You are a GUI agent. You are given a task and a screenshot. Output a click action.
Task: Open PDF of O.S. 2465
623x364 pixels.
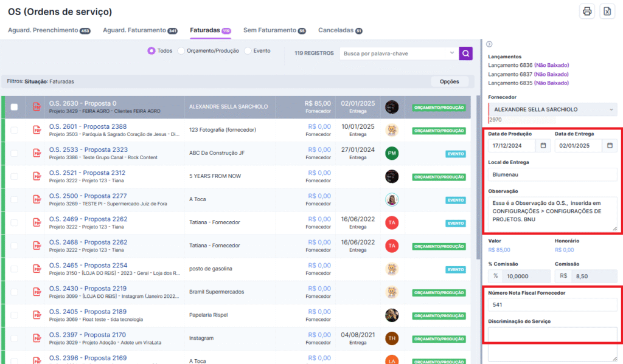[37, 269]
